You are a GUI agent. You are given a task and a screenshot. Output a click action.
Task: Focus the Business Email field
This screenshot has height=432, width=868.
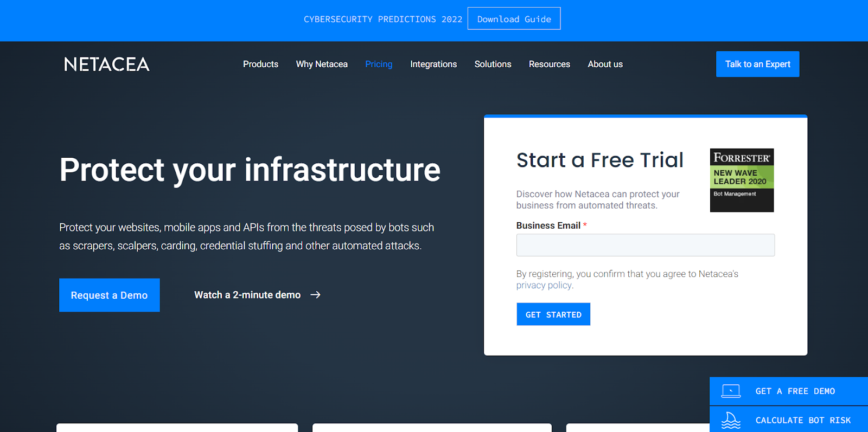pyautogui.click(x=646, y=245)
